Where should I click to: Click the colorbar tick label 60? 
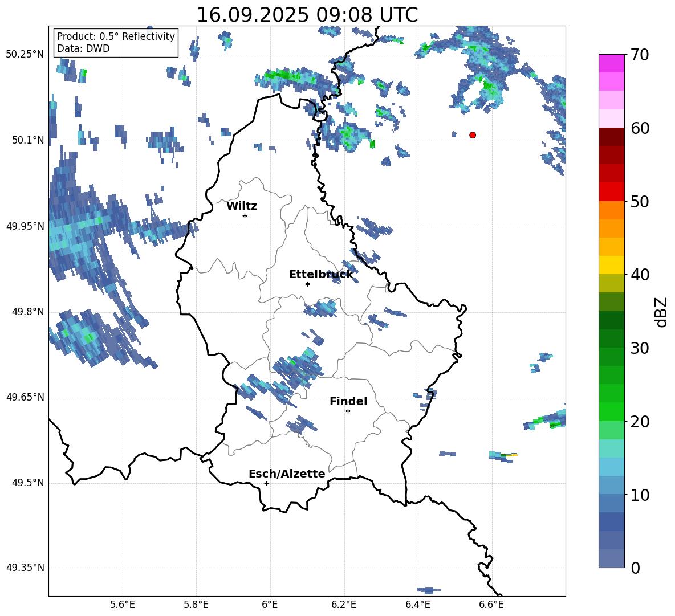640,128
